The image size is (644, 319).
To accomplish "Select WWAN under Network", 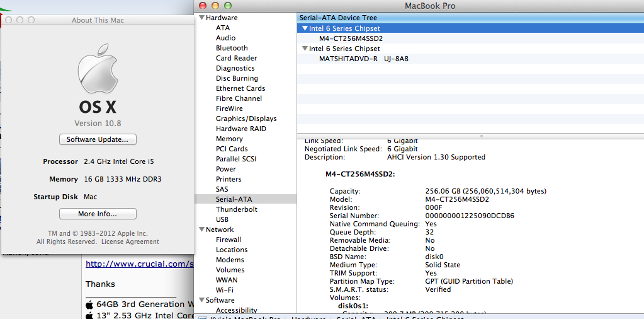I will click(x=226, y=280).
